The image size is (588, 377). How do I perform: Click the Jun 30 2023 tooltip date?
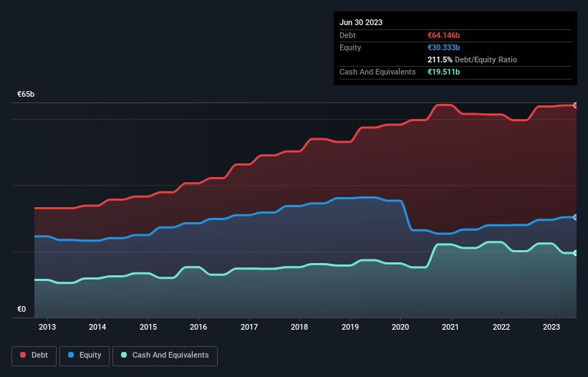[x=361, y=22]
